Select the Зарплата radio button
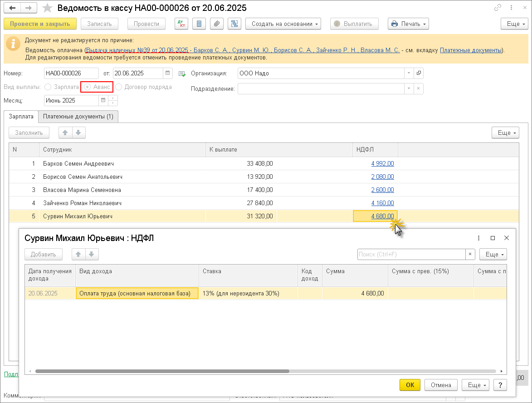Image resolution: width=532 pixels, height=403 pixels. 48,87
